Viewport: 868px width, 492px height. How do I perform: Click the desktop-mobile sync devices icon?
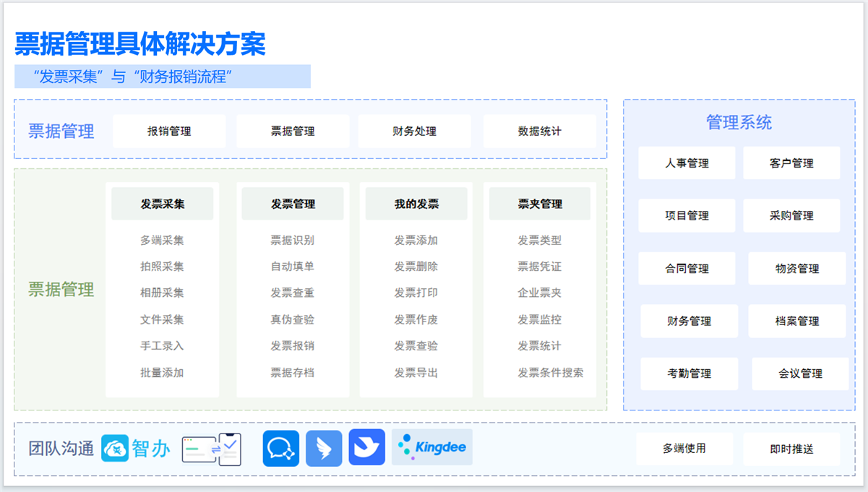211,449
